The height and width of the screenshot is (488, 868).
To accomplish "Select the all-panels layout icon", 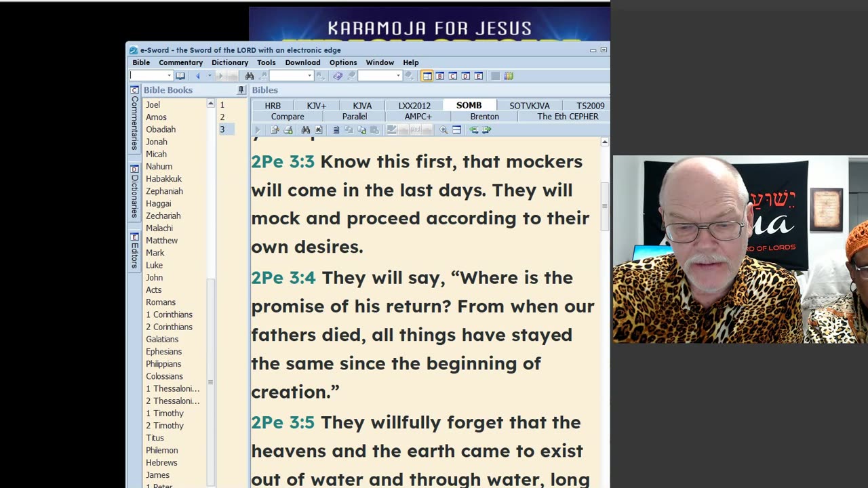I will tap(427, 76).
